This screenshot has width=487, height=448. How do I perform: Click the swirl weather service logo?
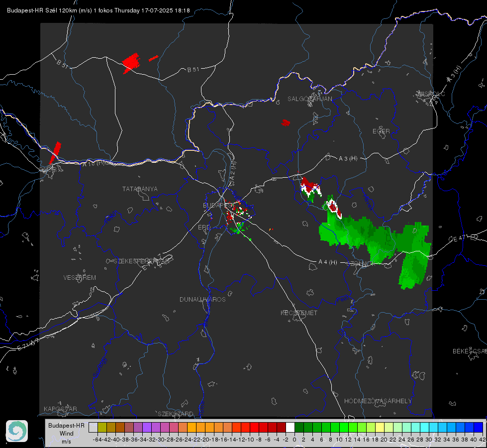(x=17, y=431)
